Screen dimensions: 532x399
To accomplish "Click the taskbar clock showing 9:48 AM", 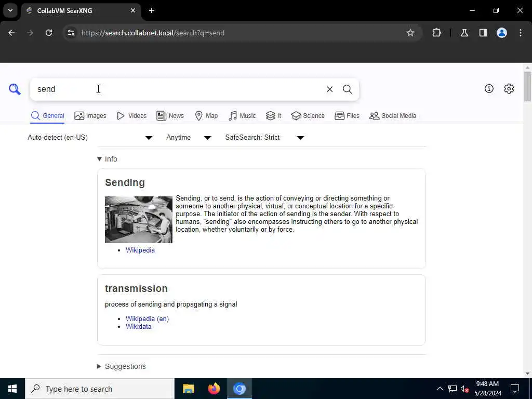I will 487,389.
